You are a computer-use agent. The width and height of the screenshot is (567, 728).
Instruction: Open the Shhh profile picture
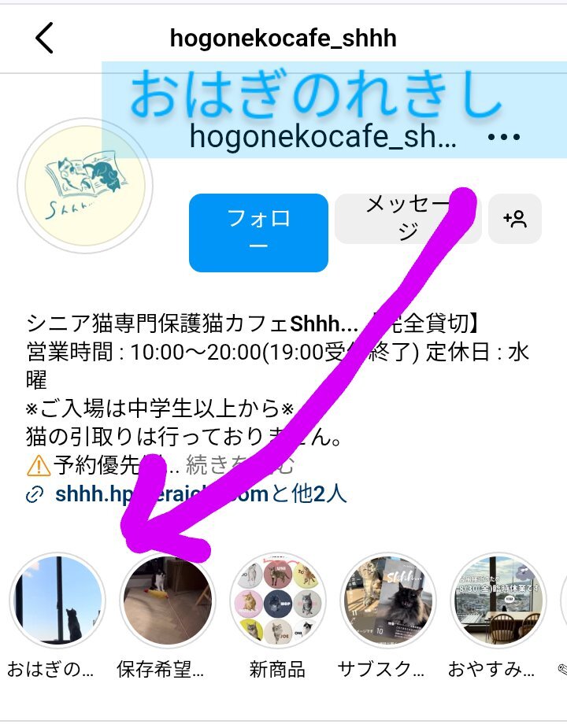[x=84, y=186]
